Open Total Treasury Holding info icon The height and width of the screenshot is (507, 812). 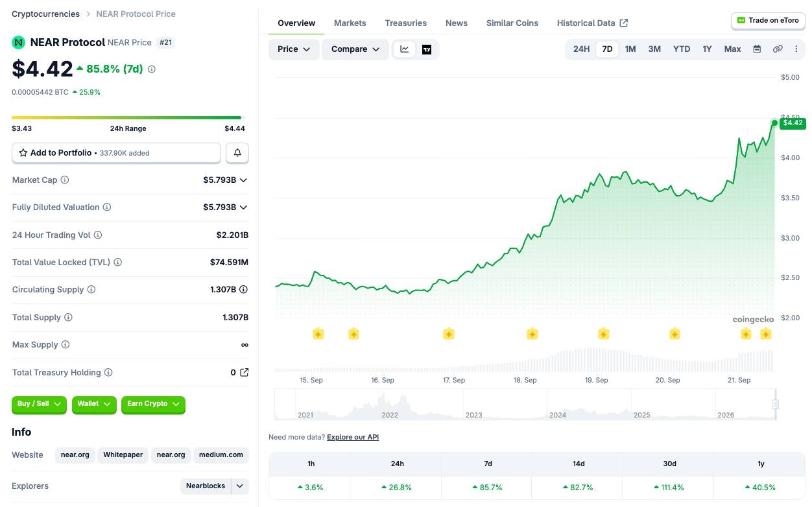pyautogui.click(x=108, y=373)
